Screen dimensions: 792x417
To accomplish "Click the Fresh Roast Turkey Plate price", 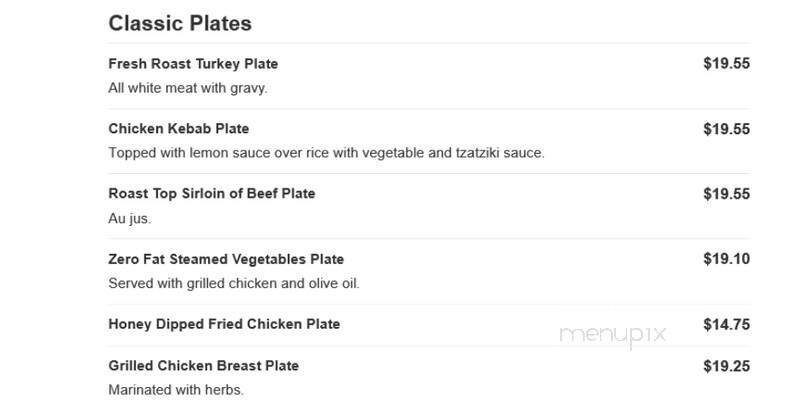I will 726,64.
